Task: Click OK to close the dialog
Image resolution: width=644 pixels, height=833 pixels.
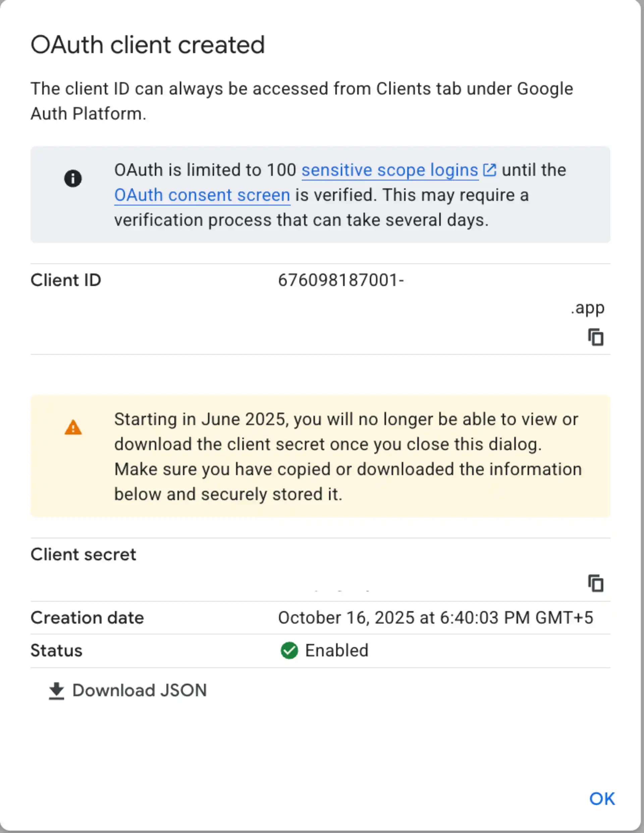Action: (x=602, y=798)
